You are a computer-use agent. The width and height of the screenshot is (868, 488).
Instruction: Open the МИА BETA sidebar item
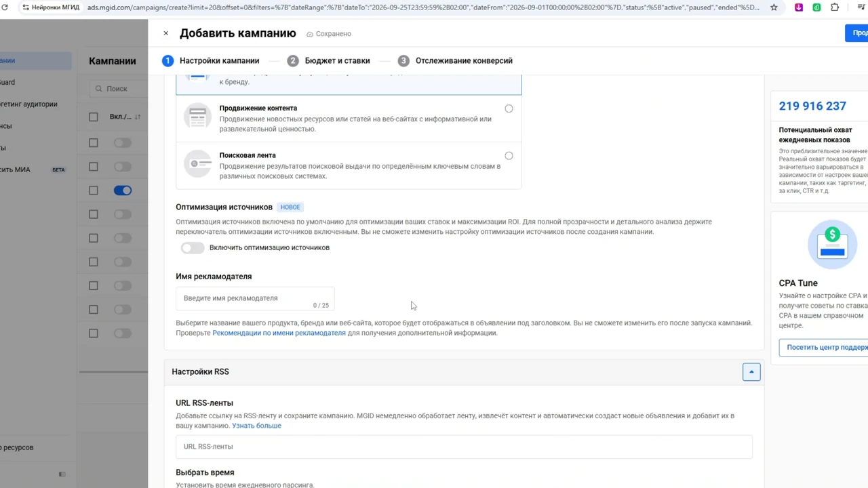[x=33, y=169]
